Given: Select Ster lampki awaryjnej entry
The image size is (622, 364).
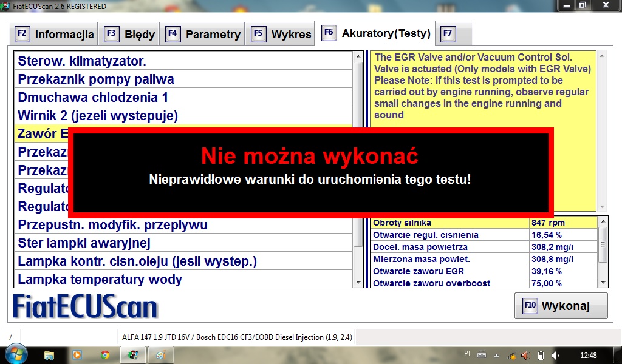Looking at the screenshot, I should point(183,243).
